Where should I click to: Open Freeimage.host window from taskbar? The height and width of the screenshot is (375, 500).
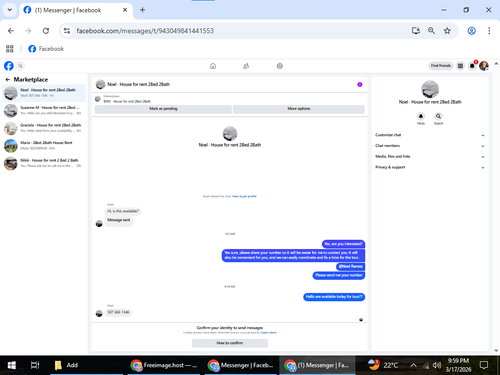pos(165,365)
